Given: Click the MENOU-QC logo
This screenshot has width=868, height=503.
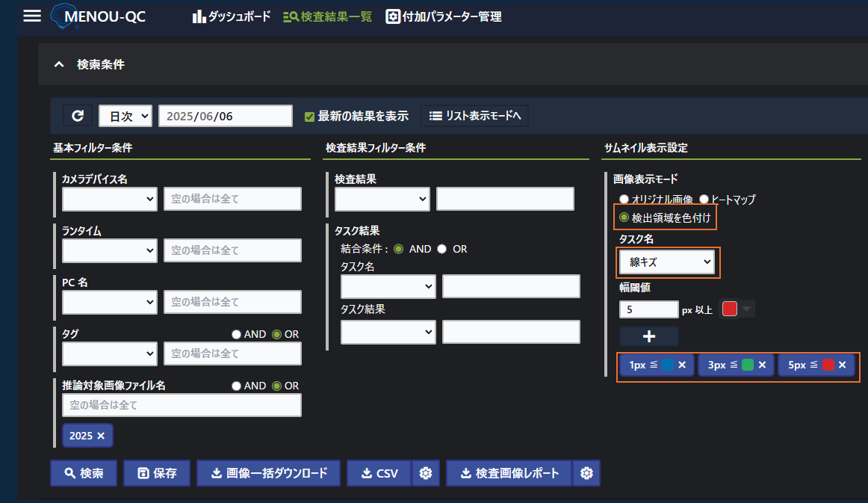Looking at the screenshot, I should click(x=98, y=16).
